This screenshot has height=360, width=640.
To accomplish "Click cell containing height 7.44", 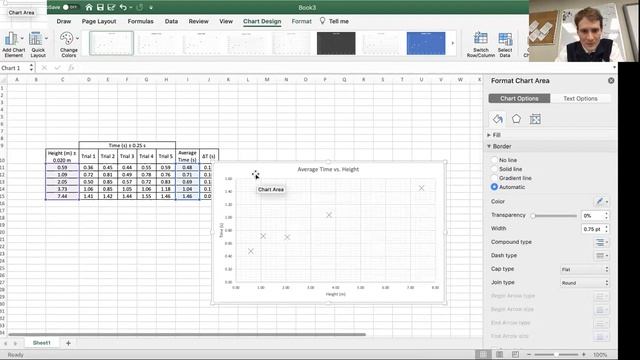I will pos(62,196).
